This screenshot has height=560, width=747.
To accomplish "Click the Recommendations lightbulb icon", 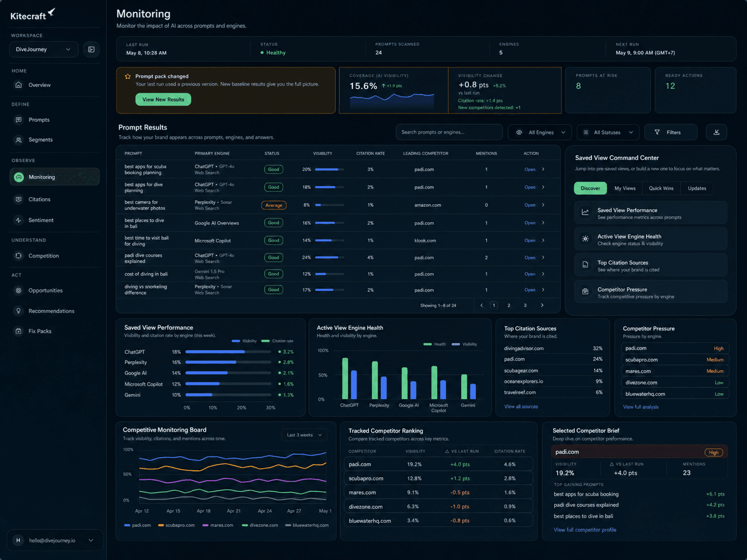I will [19, 311].
